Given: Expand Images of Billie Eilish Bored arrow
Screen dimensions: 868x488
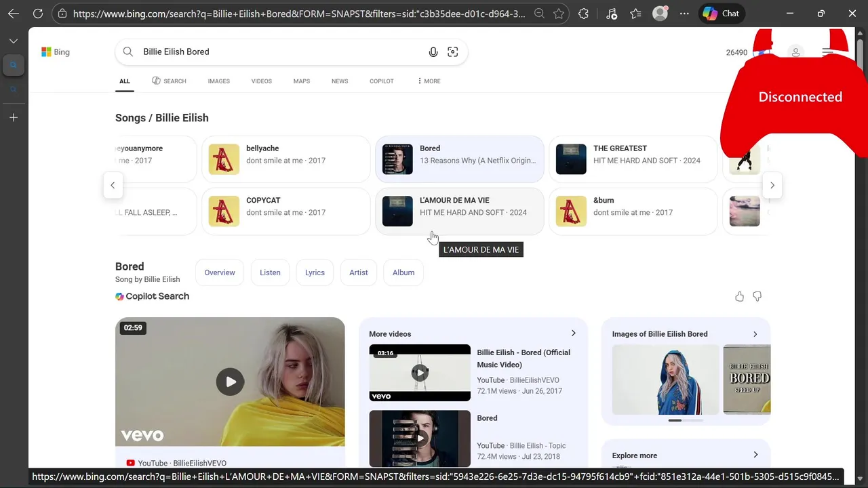Looking at the screenshot, I should tap(755, 334).
